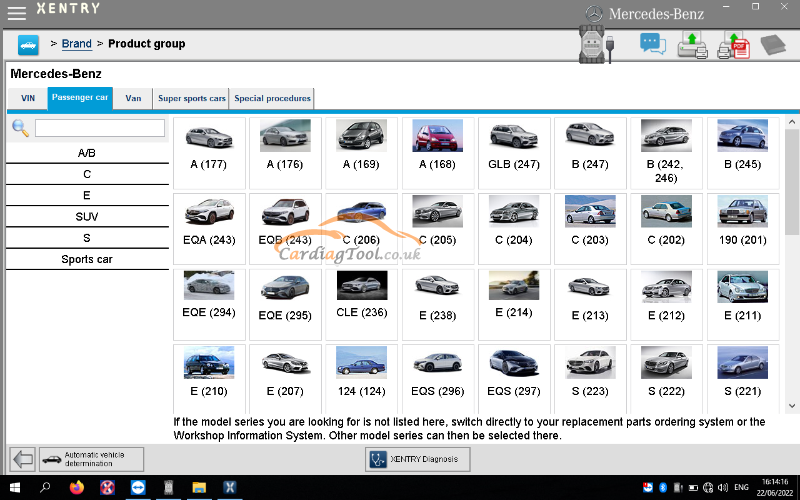Filter by S category

pos(87,238)
